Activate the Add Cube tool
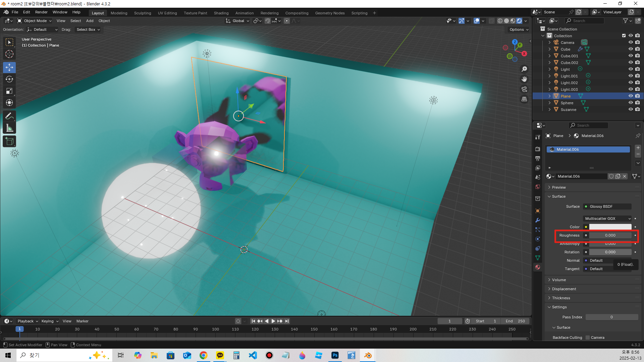Screen dimensions: 644x362 point(9,141)
